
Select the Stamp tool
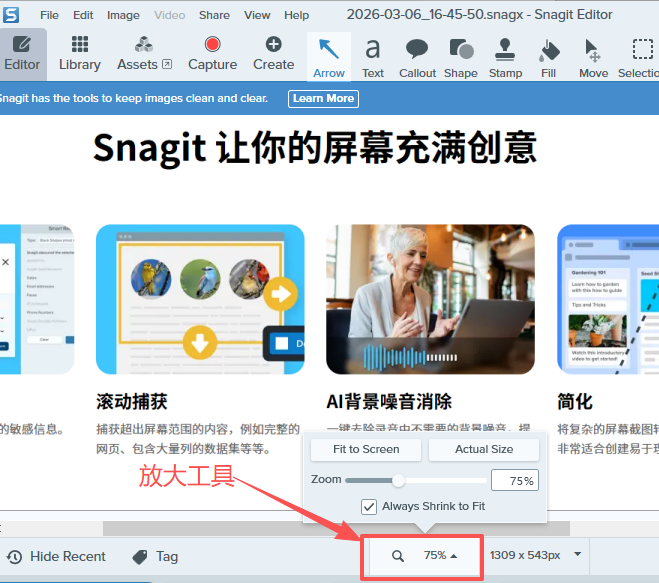pyautogui.click(x=505, y=58)
